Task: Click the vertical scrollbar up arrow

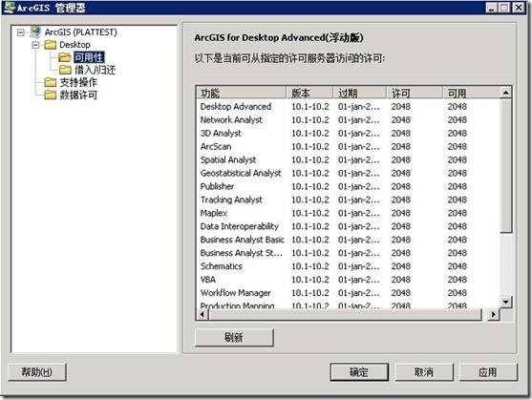Action: 506,93
